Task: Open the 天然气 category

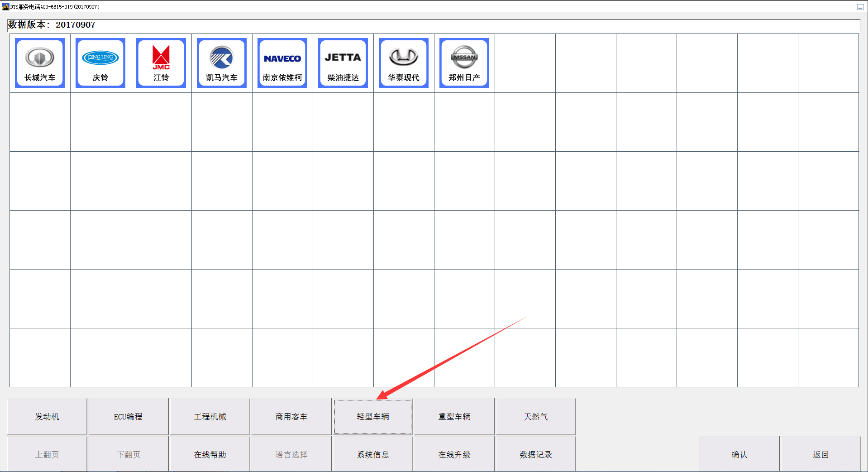Action: [x=536, y=417]
